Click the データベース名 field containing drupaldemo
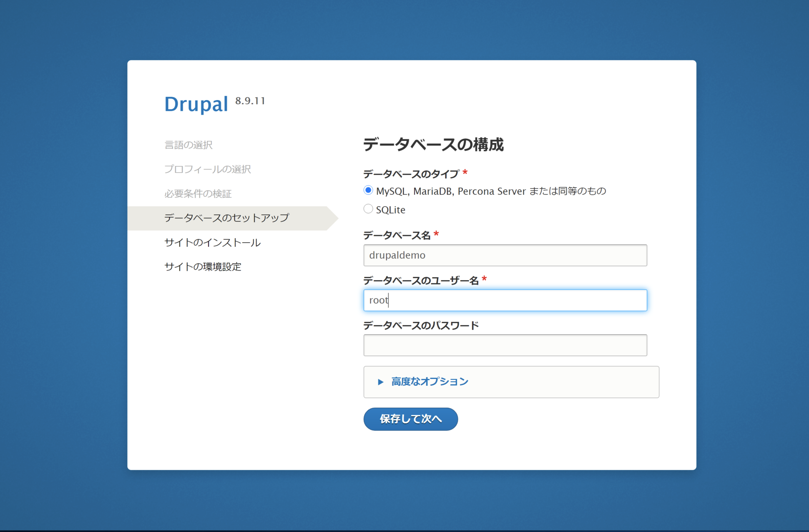The image size is (809, 532). click(505, 255)
